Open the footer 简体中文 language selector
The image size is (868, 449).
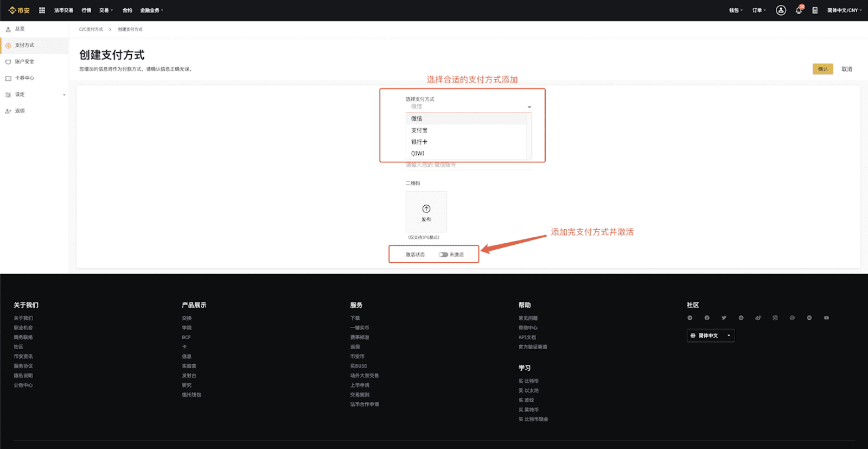coord(711,336)
